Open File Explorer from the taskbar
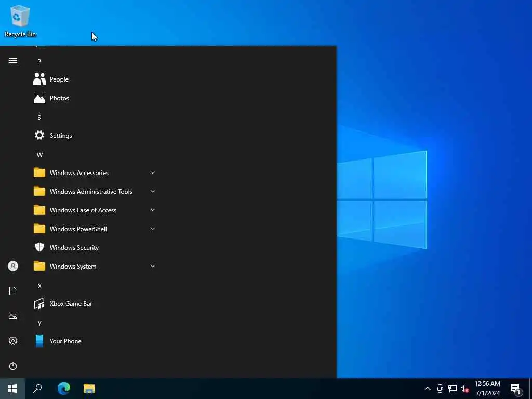The height and width of the screenshot is (399, 532). pos(89,389)
